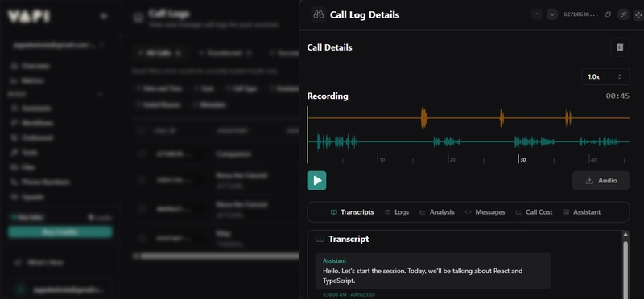Play the call recording
Image resolution: width=644 pixels, height=299 pixels.
coord(316,181)
